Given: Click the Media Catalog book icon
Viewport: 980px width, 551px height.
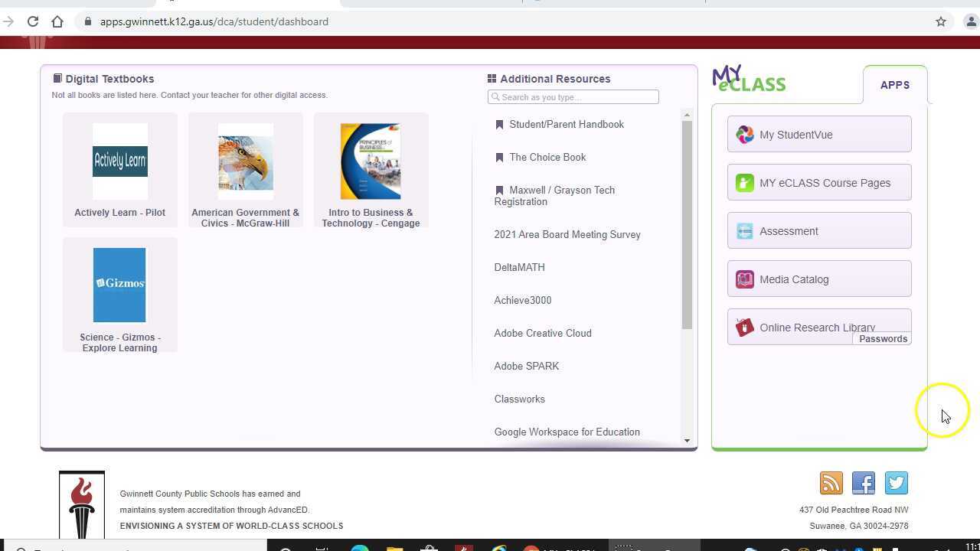Looking at the screenshot, I should coord(745,279).
